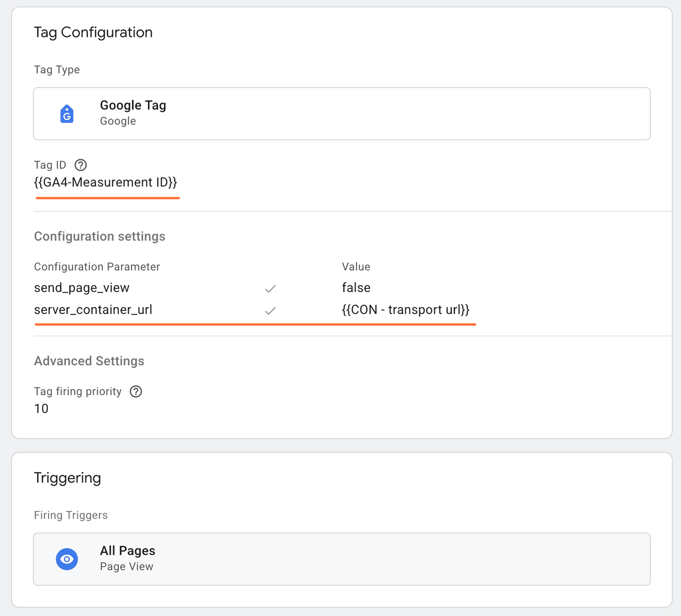
Task: Expand the Advanced Settings section
Action: point(89,361)
